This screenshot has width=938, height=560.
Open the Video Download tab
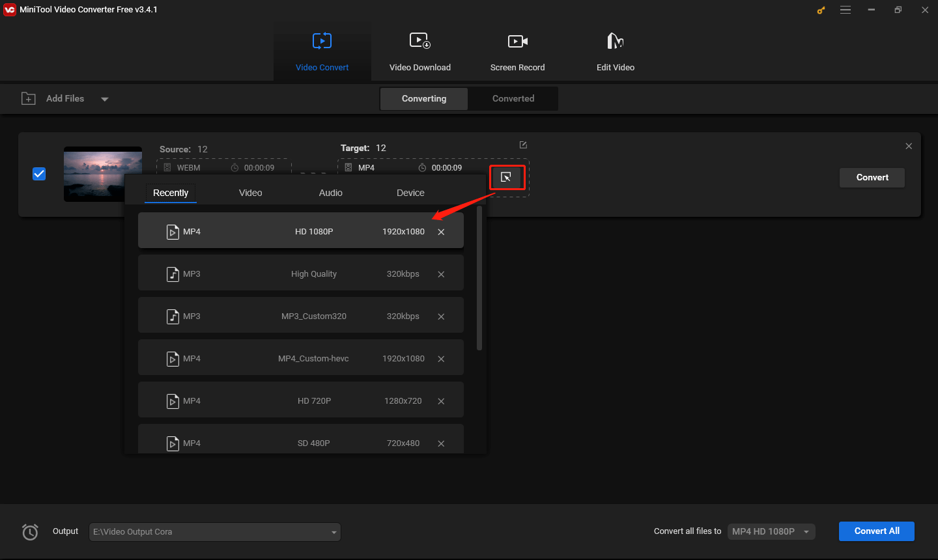click(x=419, y=51)
